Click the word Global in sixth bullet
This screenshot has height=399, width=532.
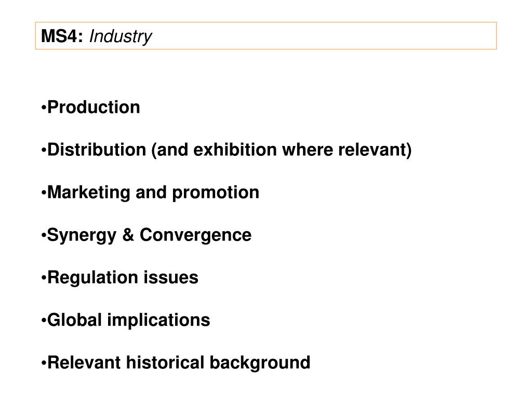tap(74, 320)
